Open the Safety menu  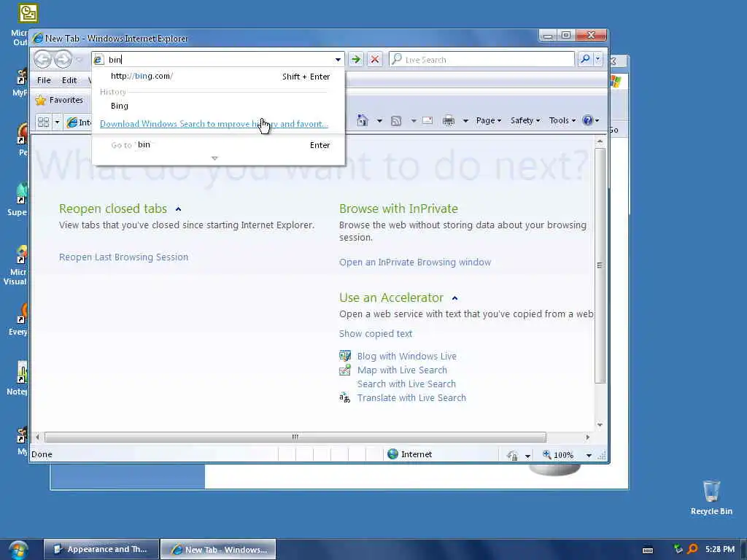coord(525,120)
